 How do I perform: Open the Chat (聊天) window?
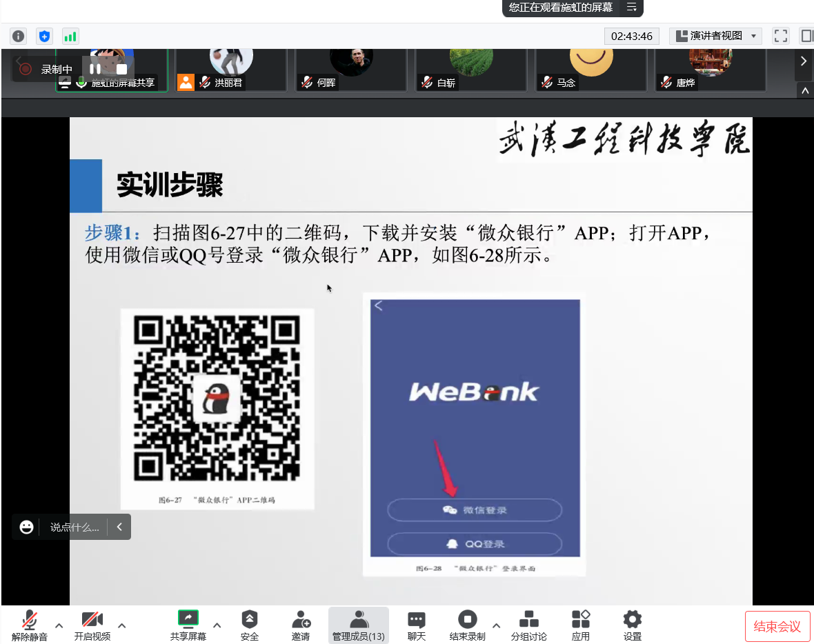pos(417,625)
